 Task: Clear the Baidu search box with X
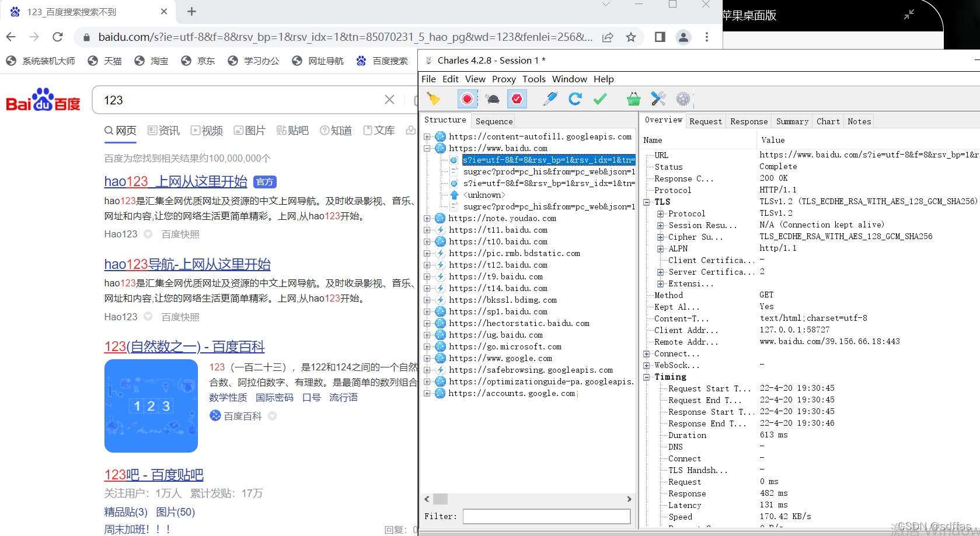point(389,100)
